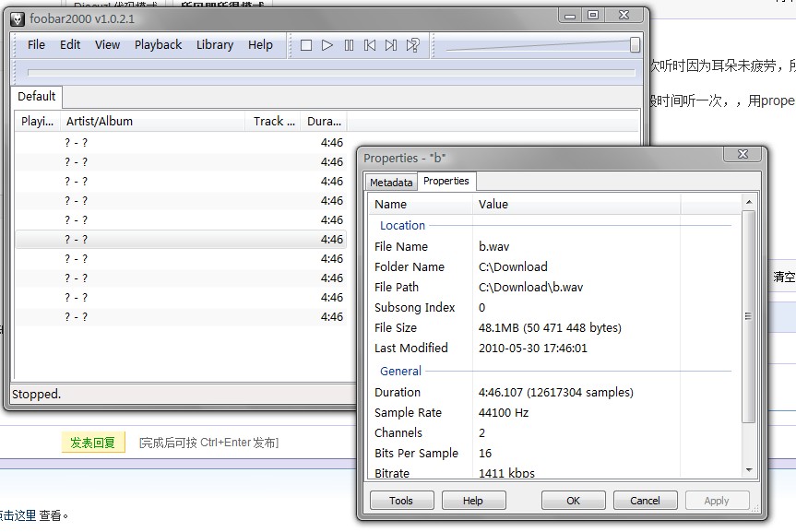796x532 pixels.
Task: Click the playback seek bar
Action: (331, 73)
